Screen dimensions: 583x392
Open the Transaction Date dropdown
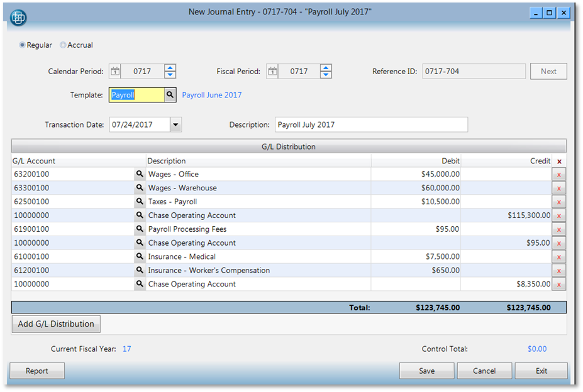[x=175, y=124]
